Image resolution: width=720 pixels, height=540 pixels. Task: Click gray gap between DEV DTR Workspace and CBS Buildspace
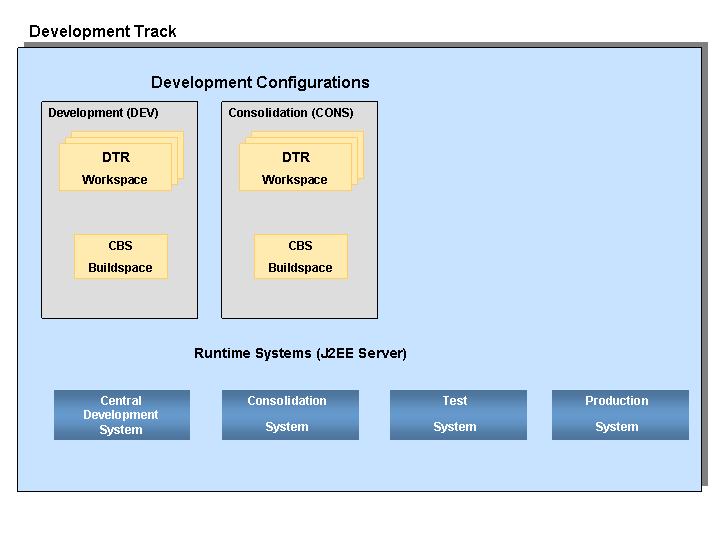pyautogui.click(x=120, y=212)
